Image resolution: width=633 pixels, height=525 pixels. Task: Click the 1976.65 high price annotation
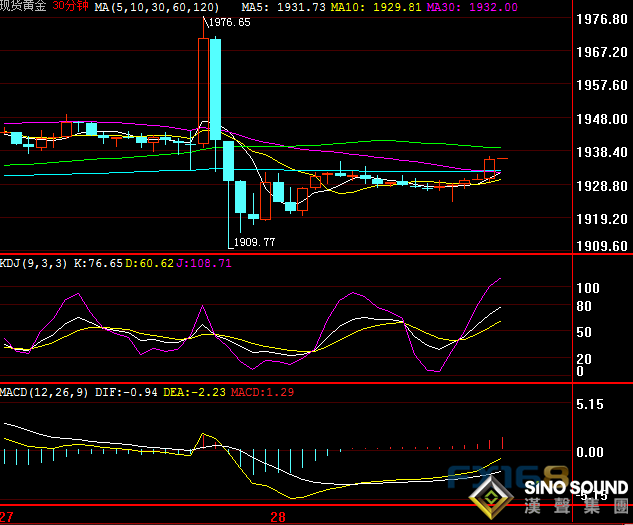(230, 22)
